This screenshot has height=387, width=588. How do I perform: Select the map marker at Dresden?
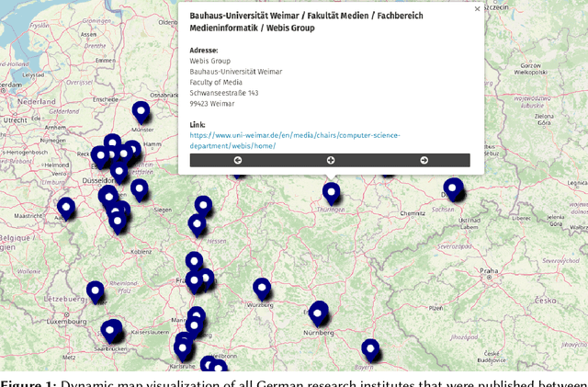(x=452, y=188)
